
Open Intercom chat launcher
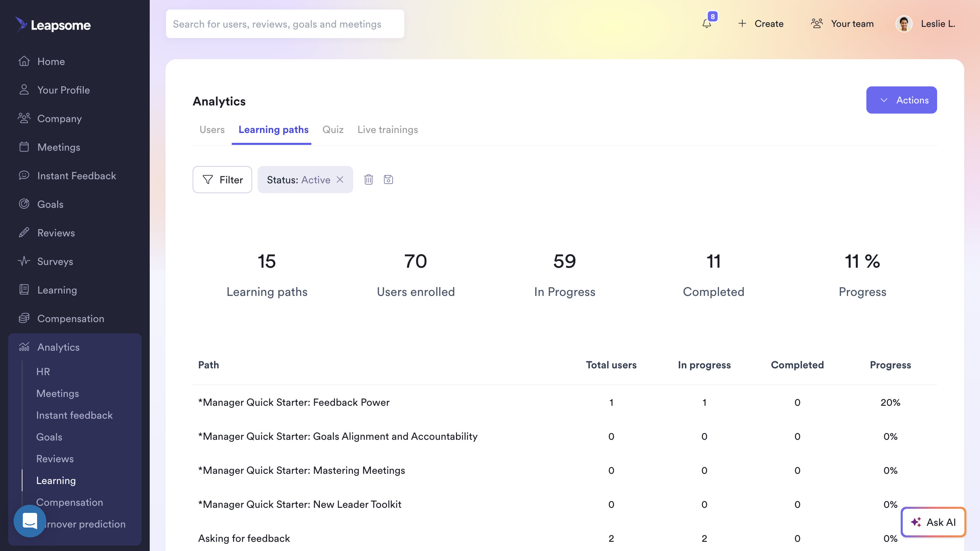pyautogui.click(x=30, y=521)
